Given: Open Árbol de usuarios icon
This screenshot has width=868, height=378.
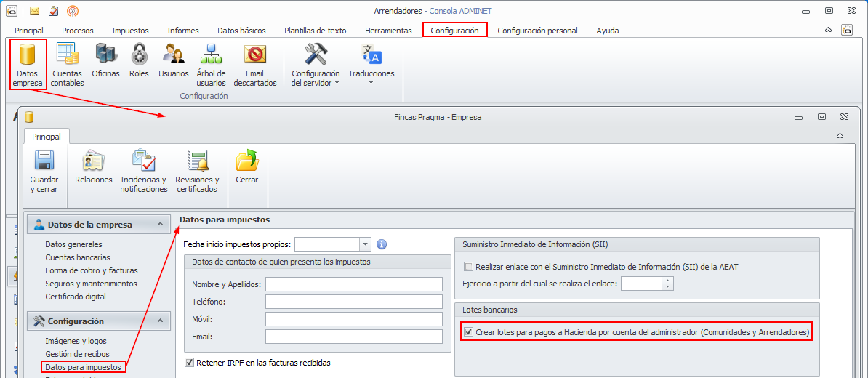Looking at the screenshot, I should point(211,65).
